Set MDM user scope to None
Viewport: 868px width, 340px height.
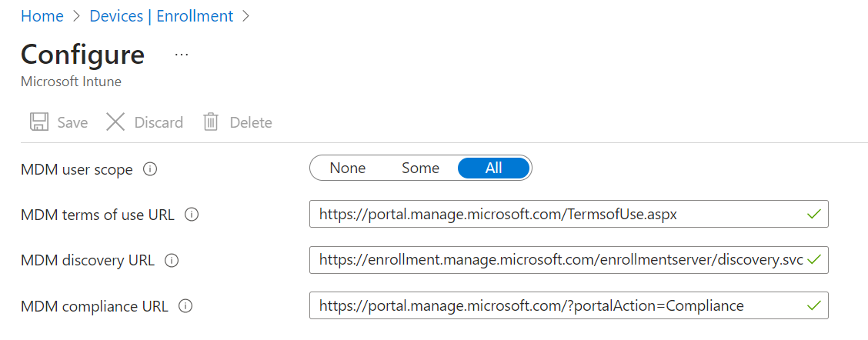pyautogui.click(x=348, y=168)
